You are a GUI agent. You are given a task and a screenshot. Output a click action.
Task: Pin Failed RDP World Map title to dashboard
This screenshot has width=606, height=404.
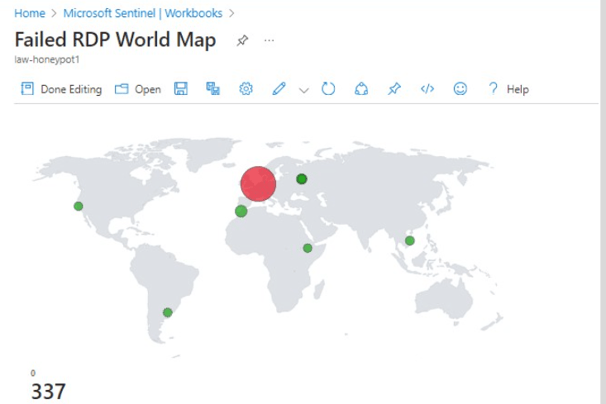(242, 40)
